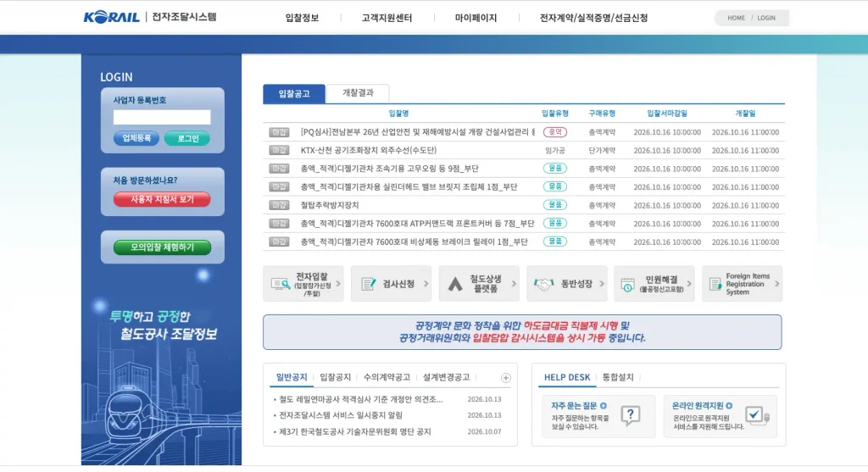The height and width of the screenshot is (472, 868).
Task: Click 마감 badge on 철탑추락방지장치 row
Action: (279, 205)
